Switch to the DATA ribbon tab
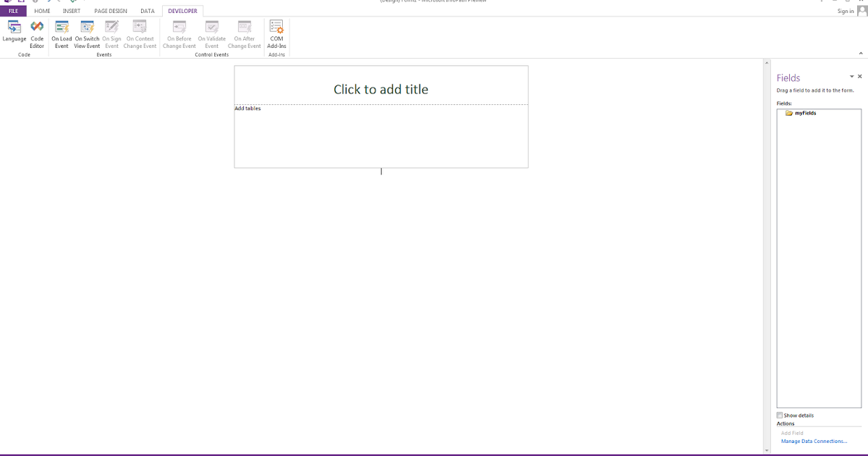 tap(148, 11)
